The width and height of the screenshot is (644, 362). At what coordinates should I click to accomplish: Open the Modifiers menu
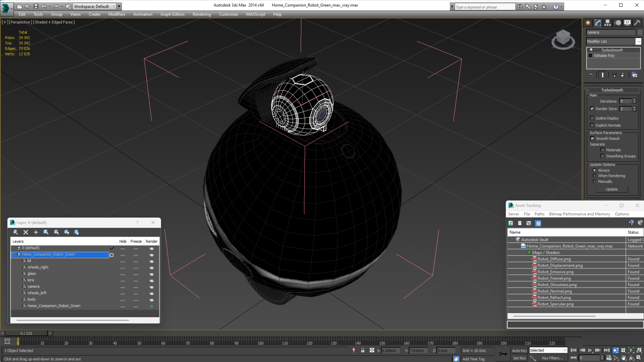pos(117,14)
